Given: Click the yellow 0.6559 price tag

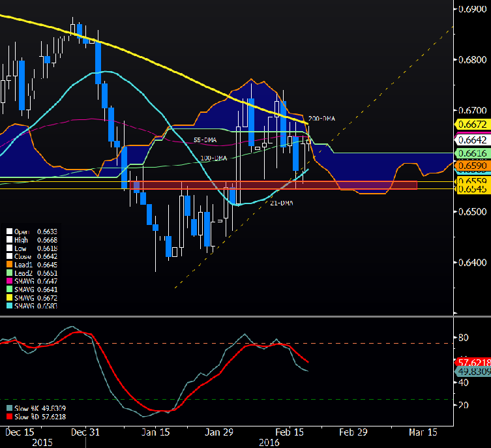Looking at the screenshot, I should coord(473,181).
